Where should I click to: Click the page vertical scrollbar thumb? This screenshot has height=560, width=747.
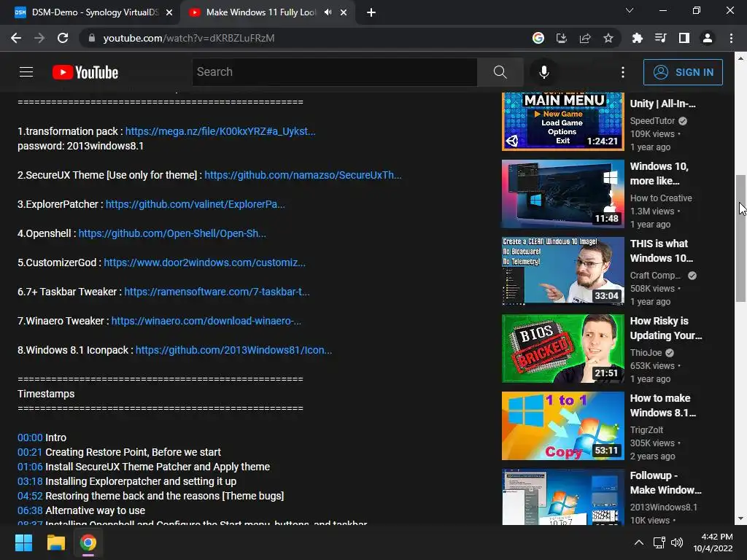pos(740,238)
